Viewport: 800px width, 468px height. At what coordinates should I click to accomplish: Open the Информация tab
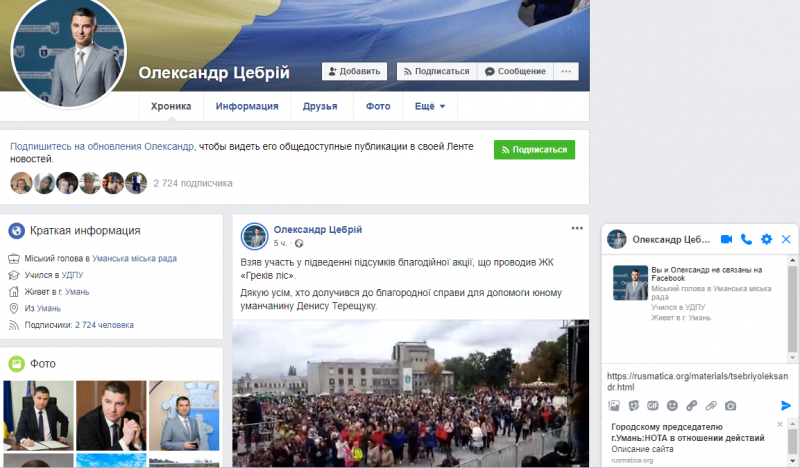[x=247, y=106]
